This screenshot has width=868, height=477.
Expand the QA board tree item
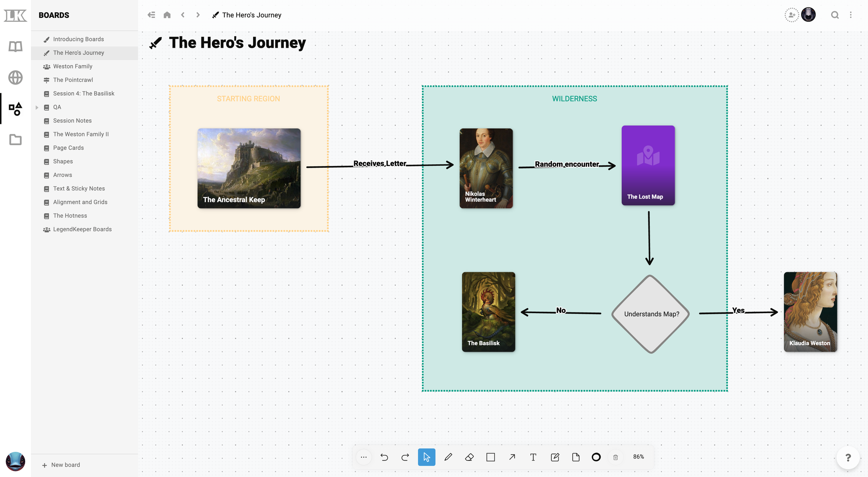click(36, 107)
